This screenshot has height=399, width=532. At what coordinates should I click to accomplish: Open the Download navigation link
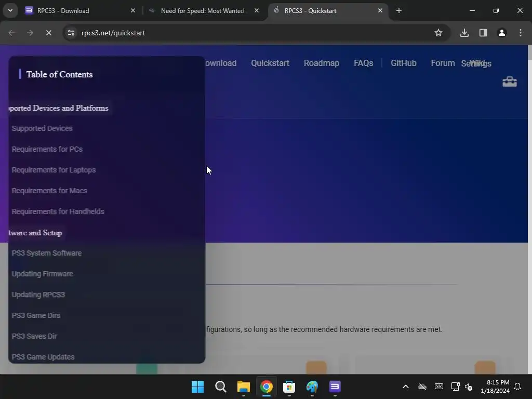point(221,63)
